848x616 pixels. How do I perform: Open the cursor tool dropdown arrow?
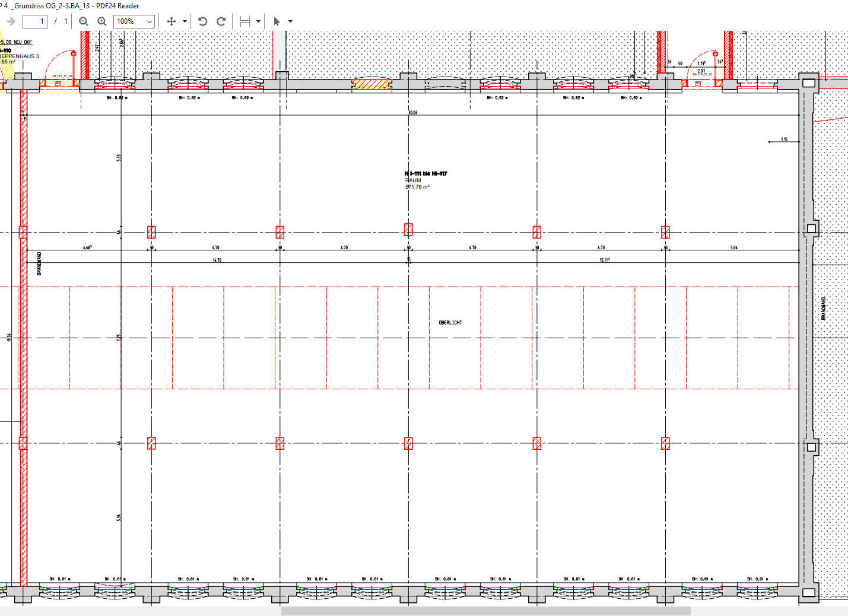290,21
